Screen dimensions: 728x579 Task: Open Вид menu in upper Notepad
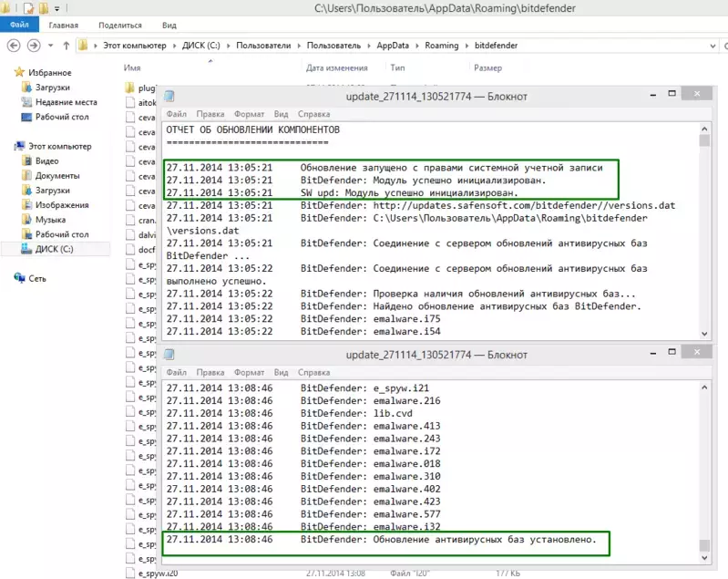point(281,114)
